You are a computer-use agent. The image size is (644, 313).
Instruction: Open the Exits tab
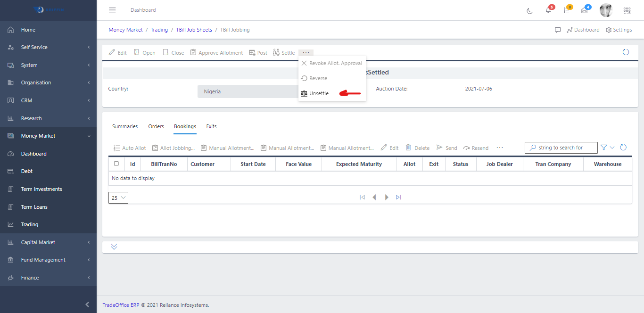(x=211, y=126)
